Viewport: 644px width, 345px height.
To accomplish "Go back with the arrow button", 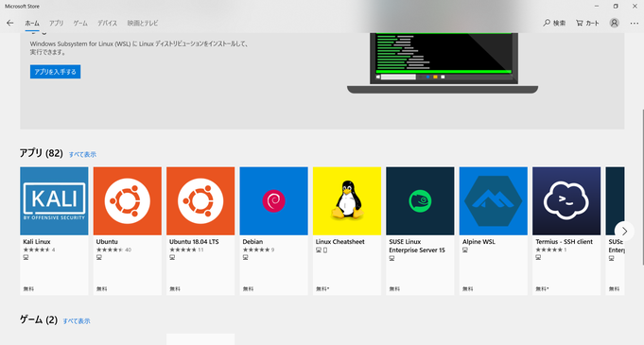I will (9, 23).
